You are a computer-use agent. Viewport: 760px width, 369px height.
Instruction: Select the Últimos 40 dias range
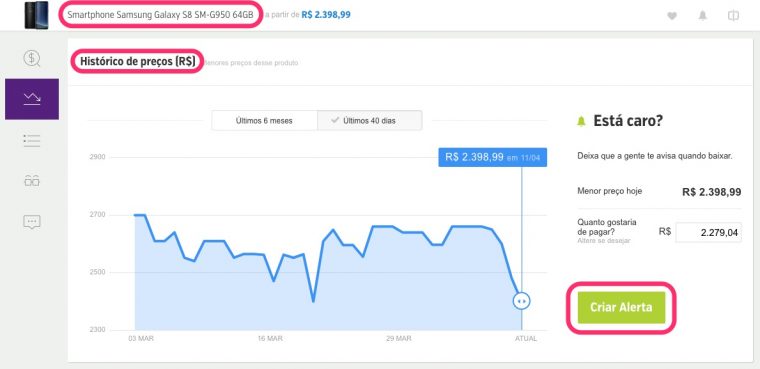369,121
